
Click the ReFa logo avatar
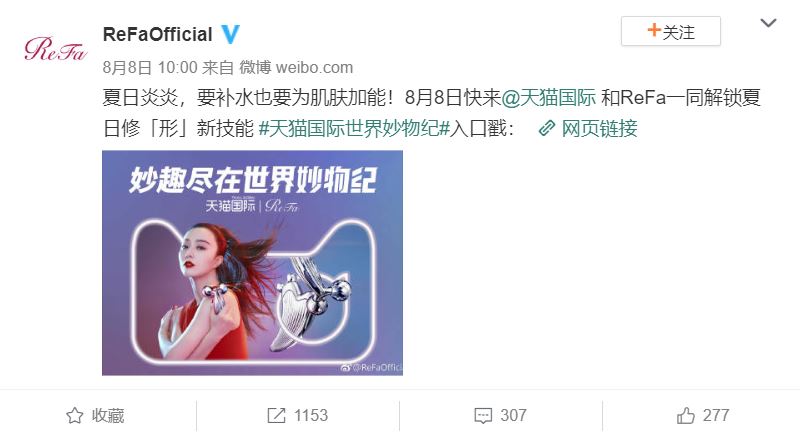[x=56, y=49]
